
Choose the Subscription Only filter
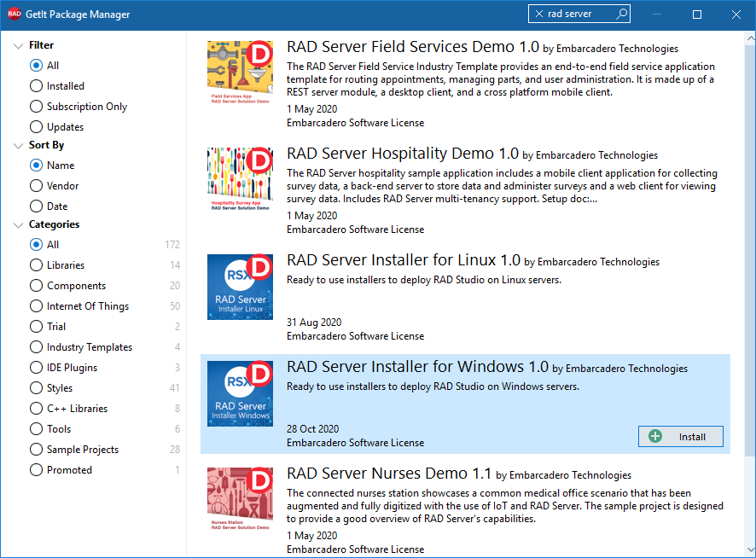(79, 106)
